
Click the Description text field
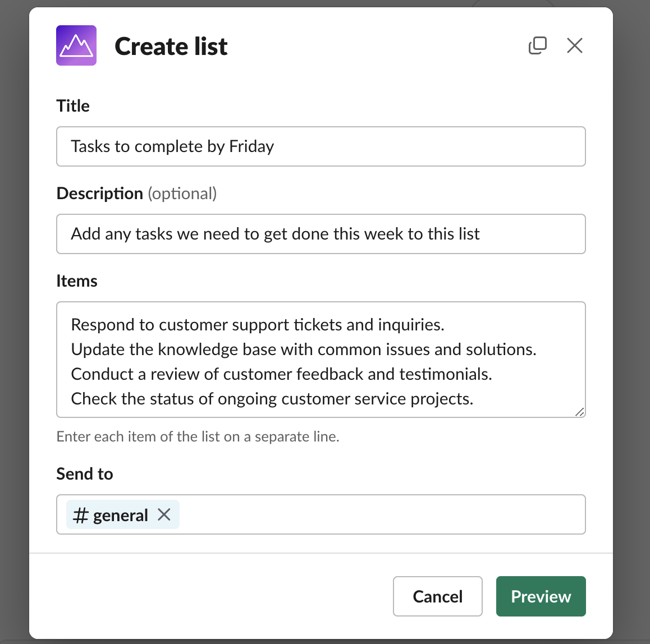[320, 234]
